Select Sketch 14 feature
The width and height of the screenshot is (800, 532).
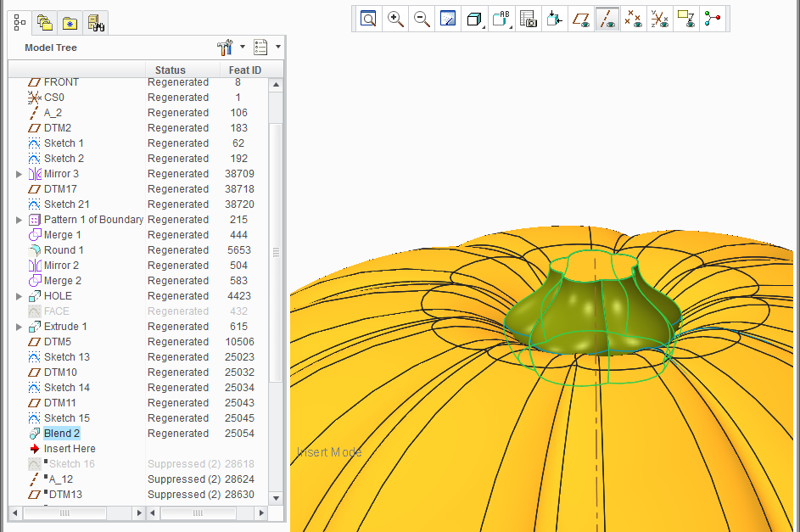(67, 388)
